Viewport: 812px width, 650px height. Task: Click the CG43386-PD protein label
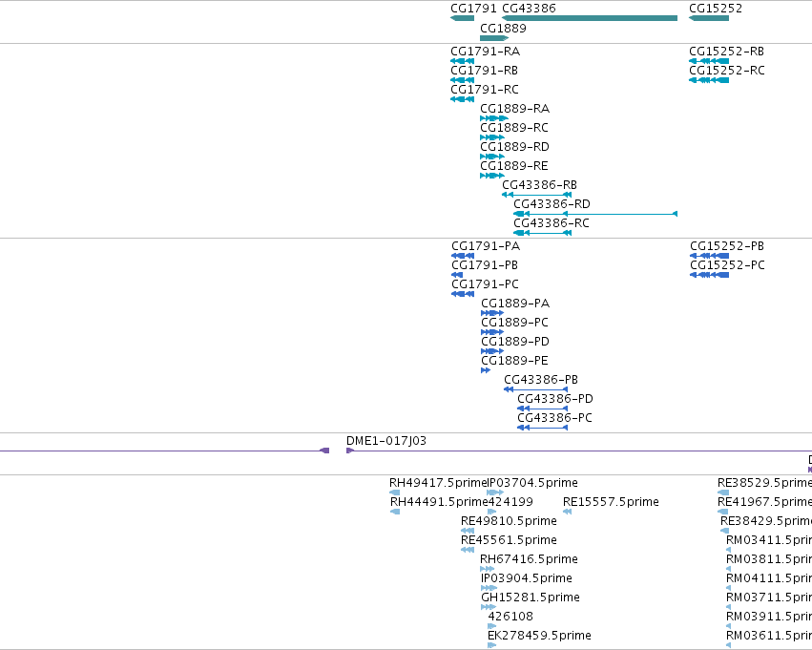click(555, 399)
